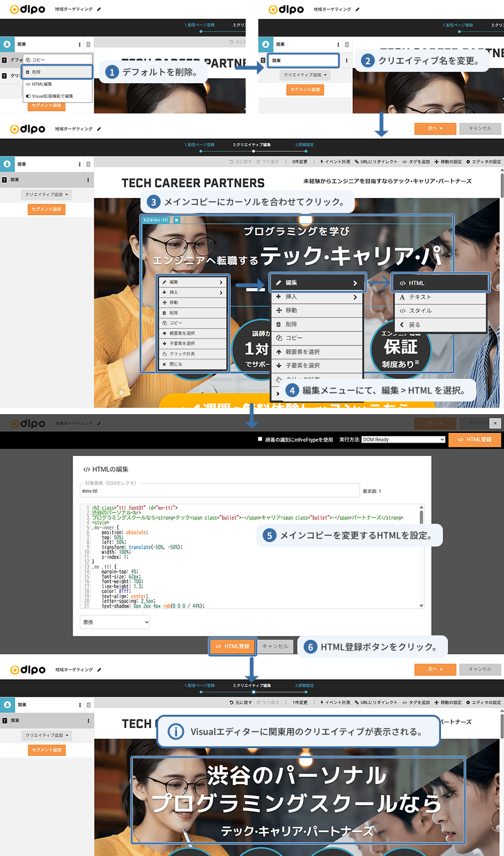Expand 編集 in the small context menu
Screen dimensions: 504x856
pos(192,282)
